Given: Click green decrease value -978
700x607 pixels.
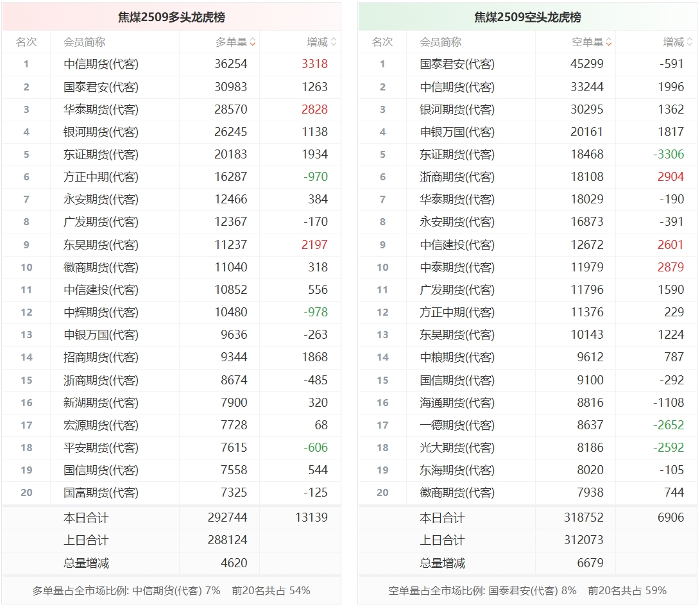Looking at the screenshot, I should pyautogui.click(x=316, y=312).
